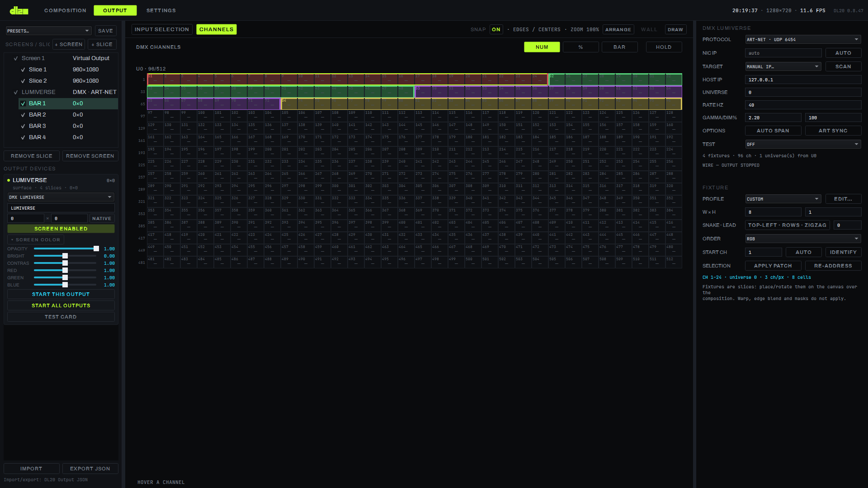
Task: Toggle Screen 1 visibility checkmark
Action: 16,58
